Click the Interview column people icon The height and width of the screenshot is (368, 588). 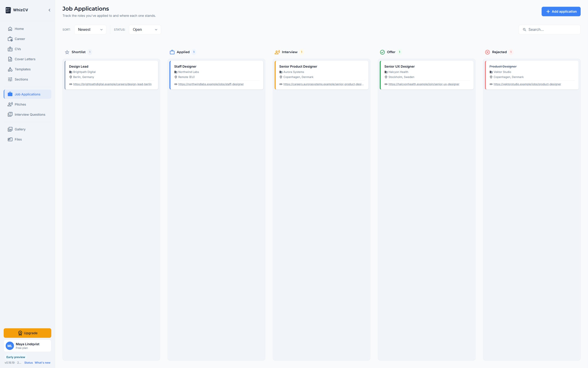[x=277, y=52]
